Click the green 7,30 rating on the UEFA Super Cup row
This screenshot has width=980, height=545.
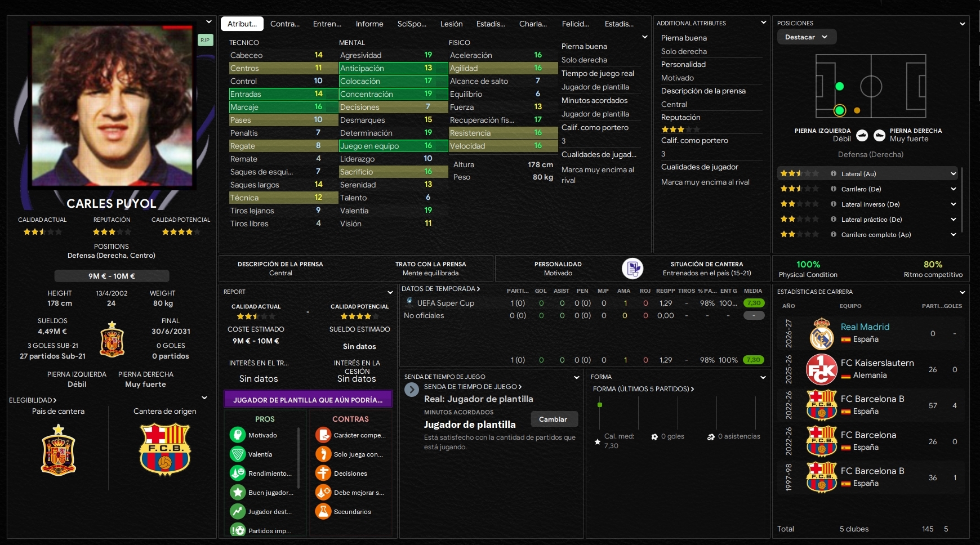pyautogui.click(x=754, y=303)
